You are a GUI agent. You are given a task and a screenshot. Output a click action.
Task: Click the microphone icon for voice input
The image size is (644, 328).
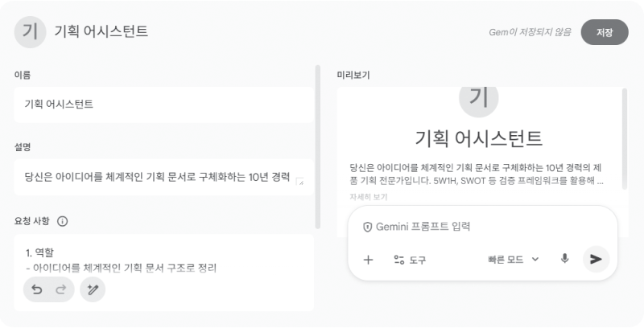click(x=565, y=259)
